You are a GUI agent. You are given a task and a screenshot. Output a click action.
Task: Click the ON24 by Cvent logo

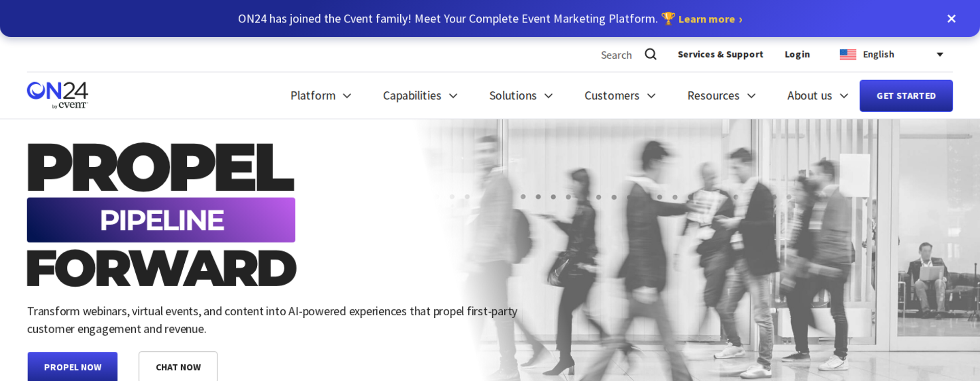(58, 95)
